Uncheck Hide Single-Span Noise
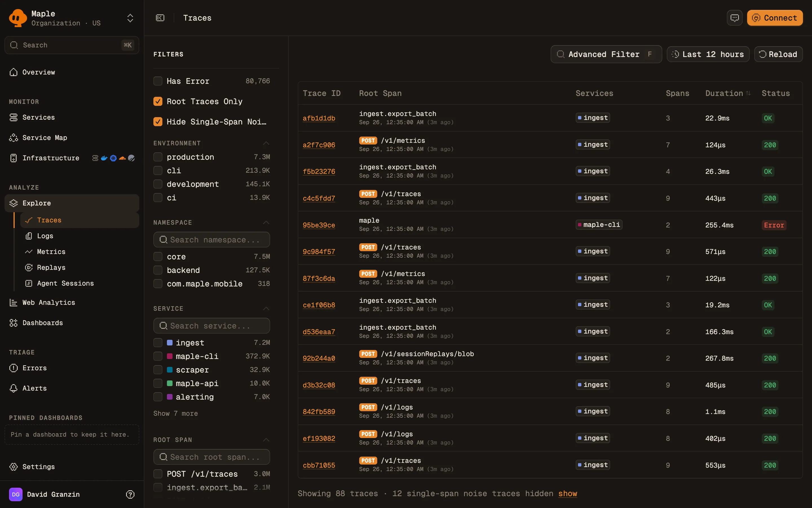Viewport: 812px width, 508px height. click(158, 122)
